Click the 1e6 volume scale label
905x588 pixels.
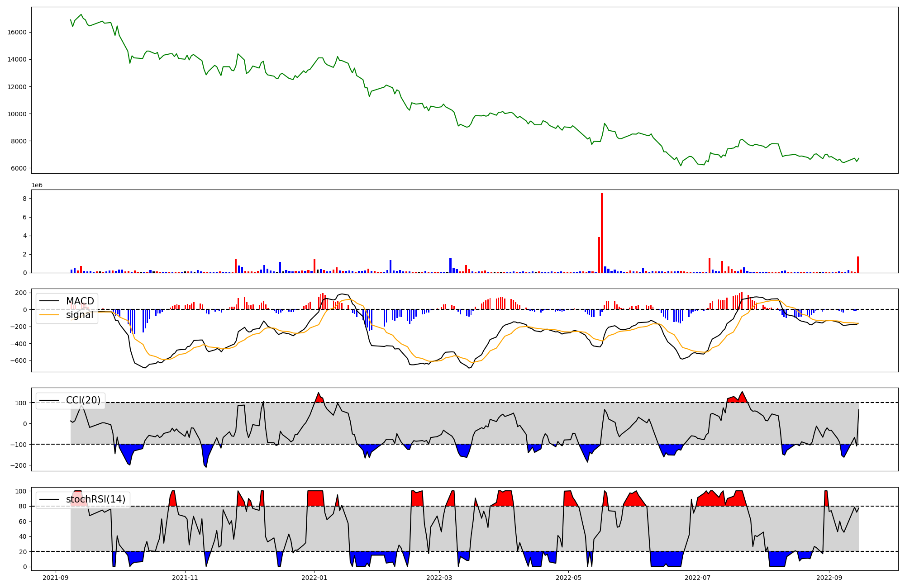point(37,185)
